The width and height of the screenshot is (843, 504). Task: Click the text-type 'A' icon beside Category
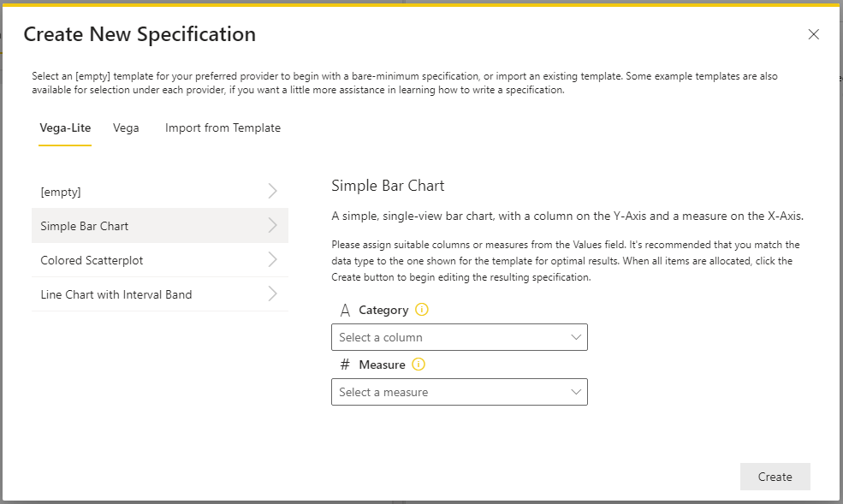[345, 310]
